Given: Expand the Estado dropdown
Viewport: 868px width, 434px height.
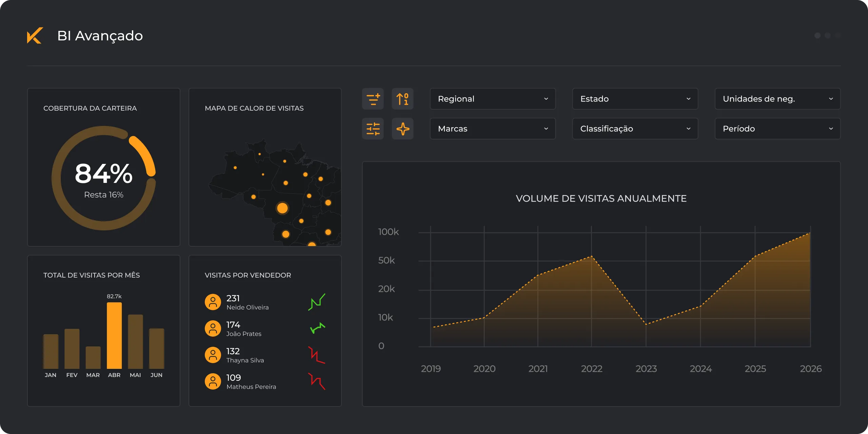Looking at the screenshot, I should 635,99.
